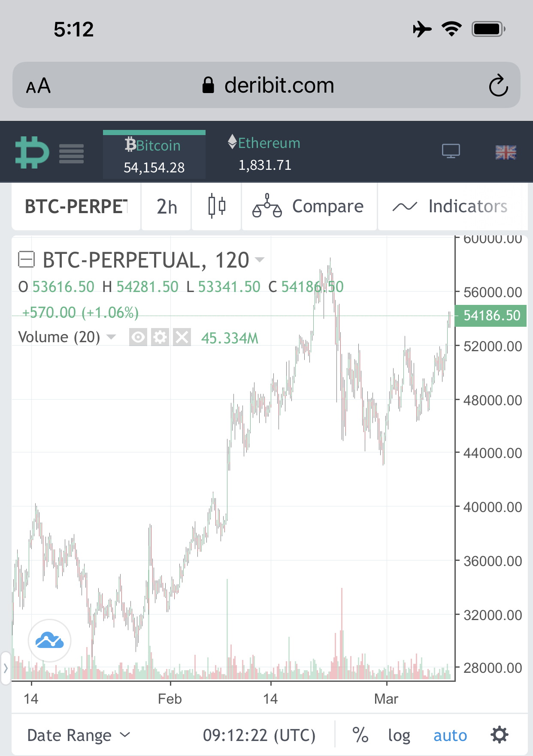Open the 2h timeframe dropdown
Screen dimensions: 533x756
coord(167,206)
